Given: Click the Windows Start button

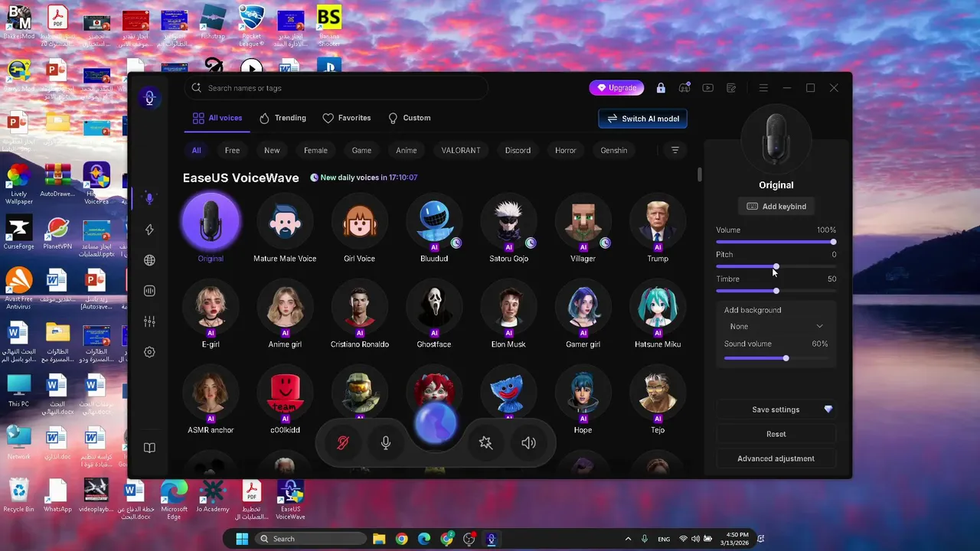Looking at the screenshot, I should click(242, 539).
